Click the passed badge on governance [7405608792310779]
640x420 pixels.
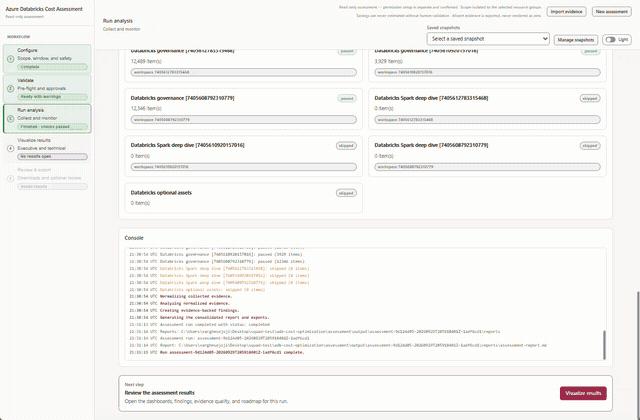pos(347,98)
